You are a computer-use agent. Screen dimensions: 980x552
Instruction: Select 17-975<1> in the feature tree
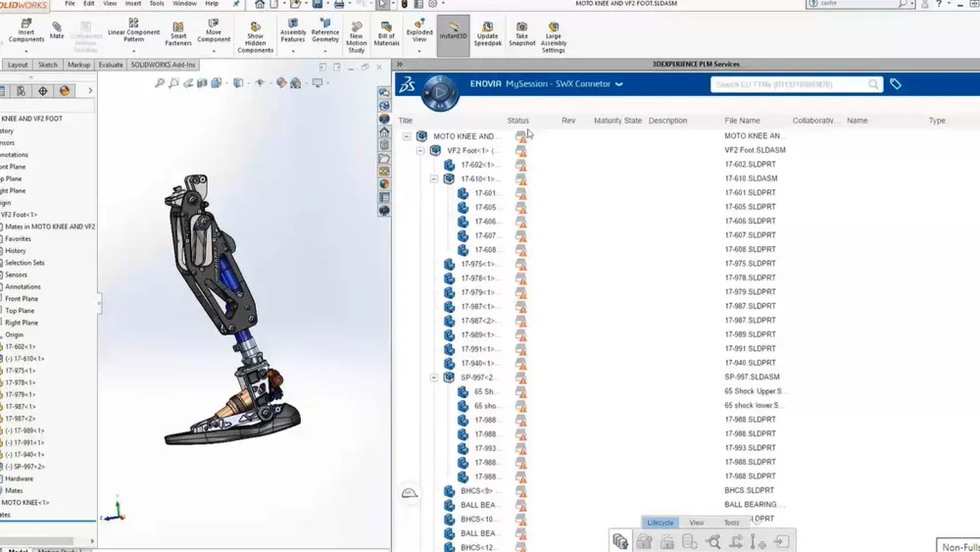(x=20, y=371)
